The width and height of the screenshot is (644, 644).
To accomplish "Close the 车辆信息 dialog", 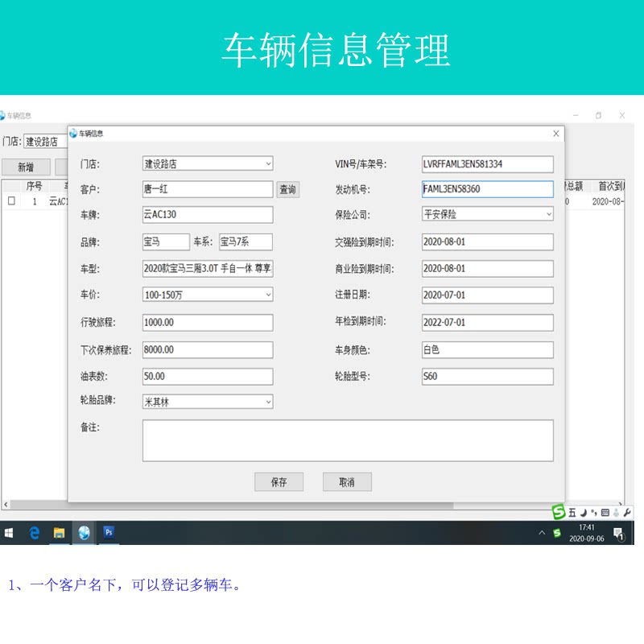I will [x=556, y=134].
